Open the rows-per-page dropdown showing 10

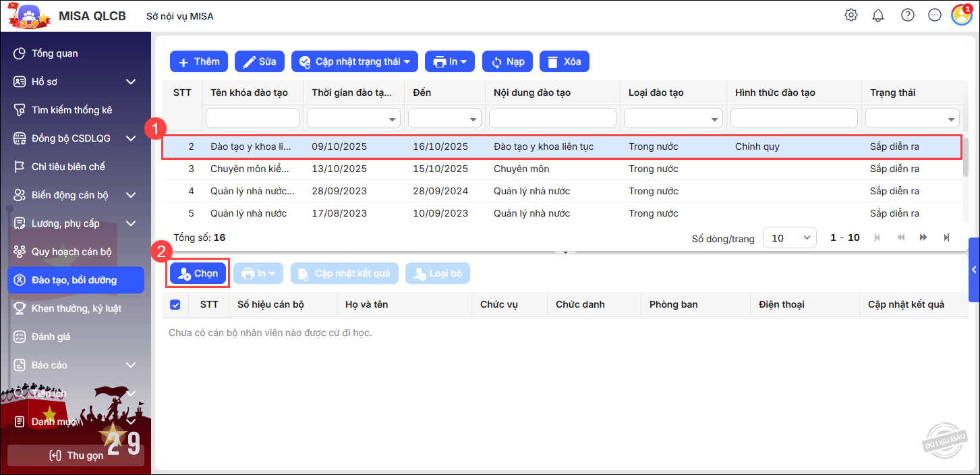click(x=789, y=237)
